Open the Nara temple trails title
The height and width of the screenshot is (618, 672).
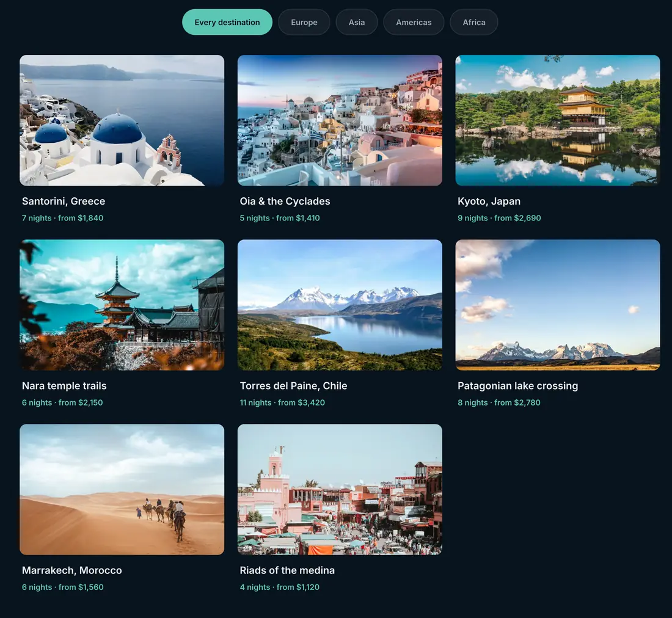(x=64, y=386)
